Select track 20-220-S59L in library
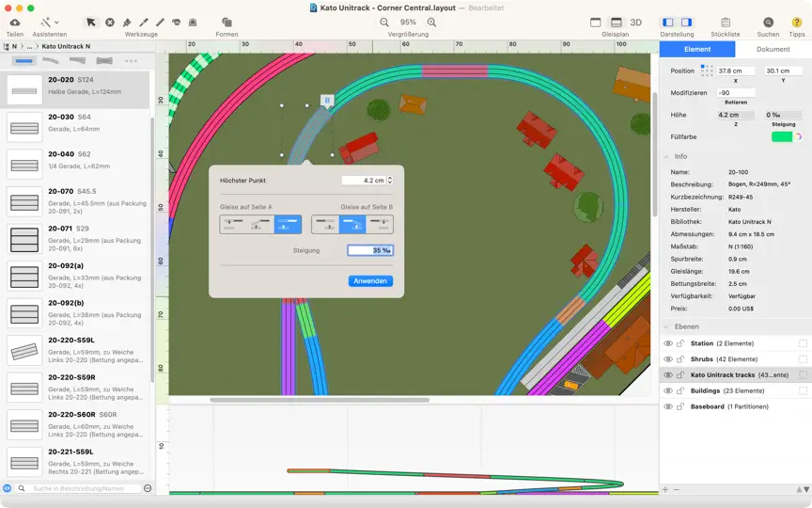The image size is (812, 508). pos(75,350)
